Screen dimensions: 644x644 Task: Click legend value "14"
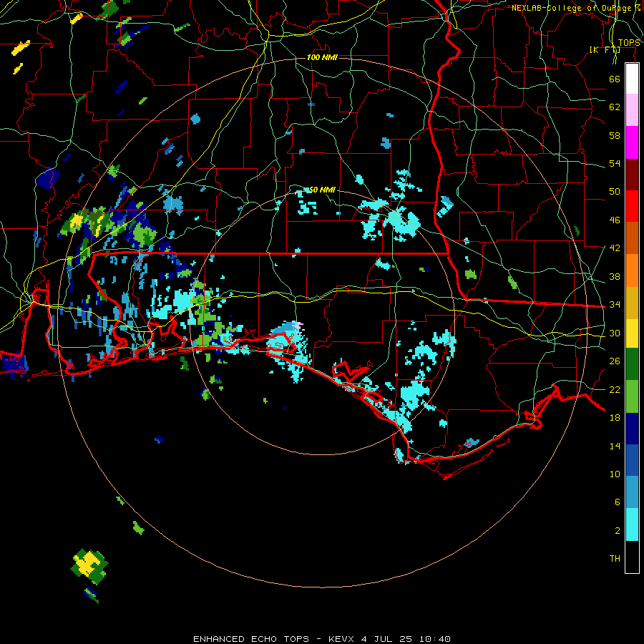coord(615,446)
